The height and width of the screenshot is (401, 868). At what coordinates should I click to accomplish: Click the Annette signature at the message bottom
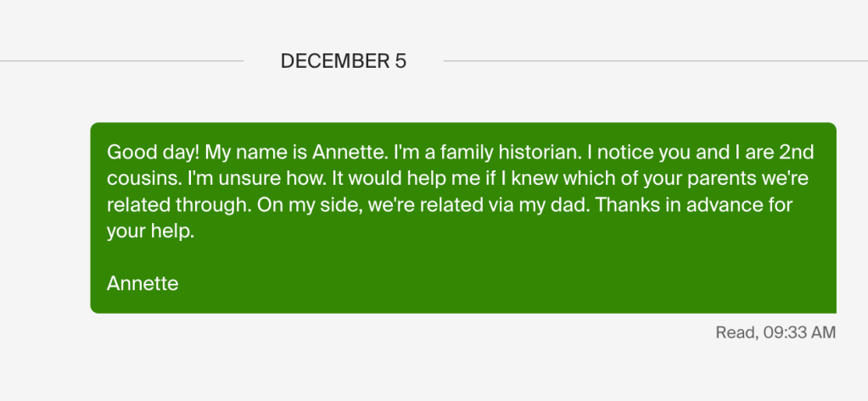pos(143,284)
